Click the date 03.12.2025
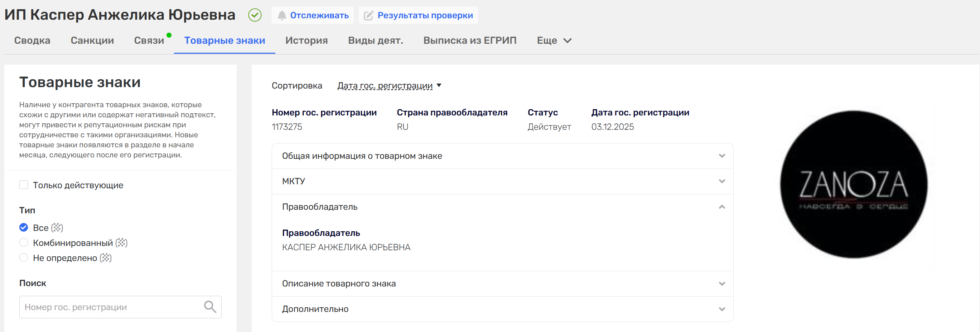The image size is (980, 332). (x=613, y=127)
